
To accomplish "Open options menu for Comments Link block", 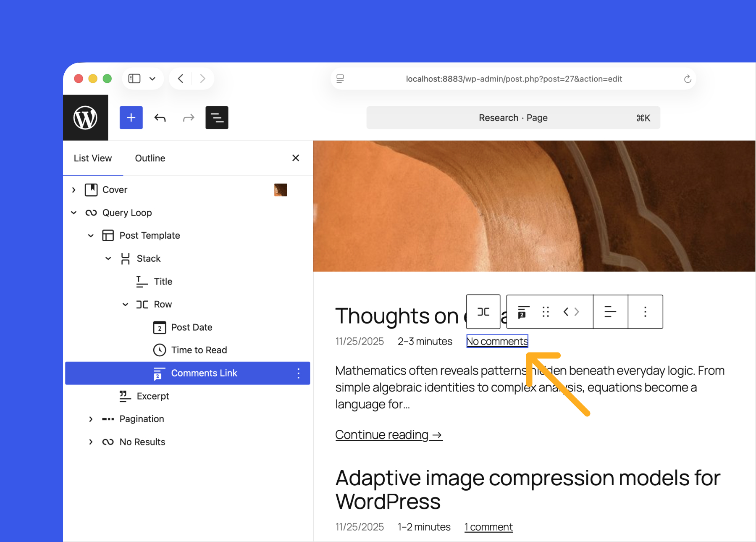I will click(298, 373).
